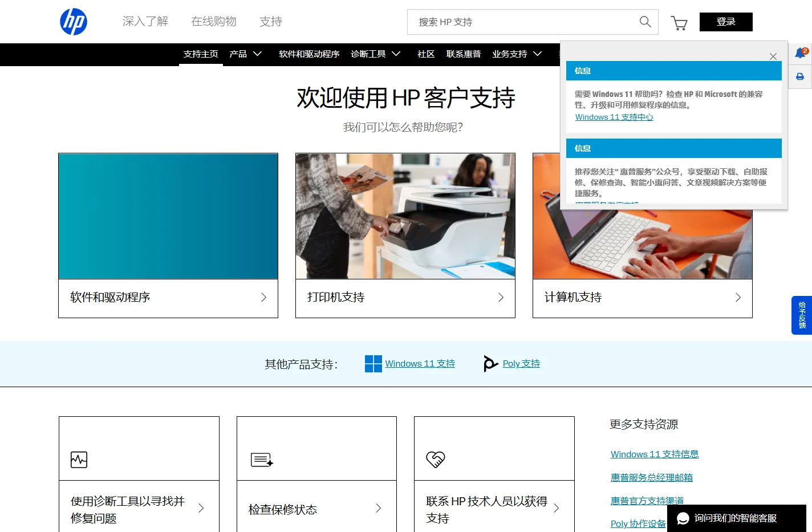Open Poly 协作设备 link
The height and width of the screenshot is (532, 812).
pos(638,523)
